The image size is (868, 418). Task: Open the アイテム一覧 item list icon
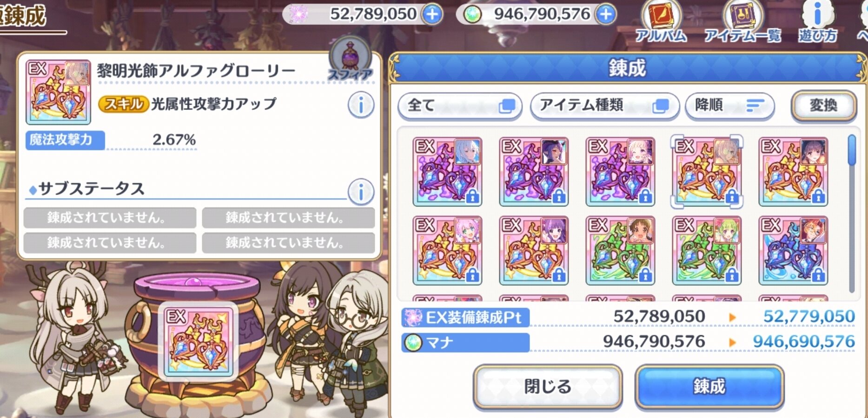742,22
